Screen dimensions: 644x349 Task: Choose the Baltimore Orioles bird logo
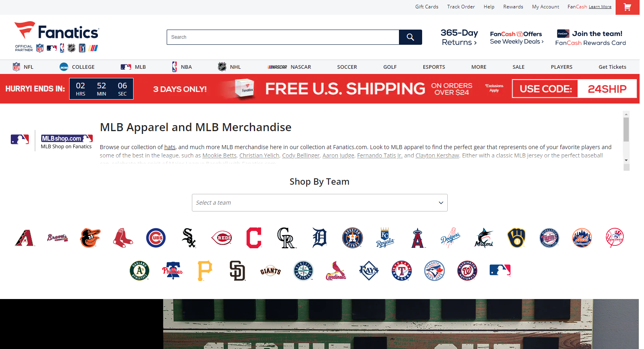pos(90,238)
